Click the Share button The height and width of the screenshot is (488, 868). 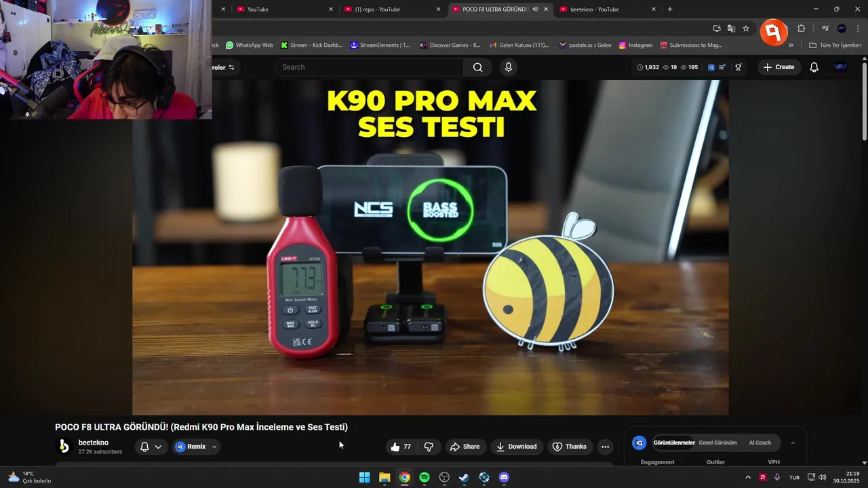tap(465, 447)
